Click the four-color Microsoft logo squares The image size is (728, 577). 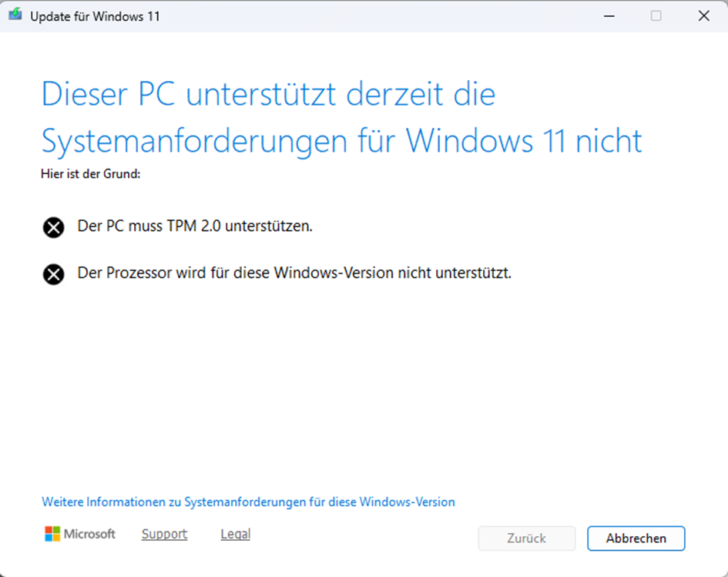52,534
